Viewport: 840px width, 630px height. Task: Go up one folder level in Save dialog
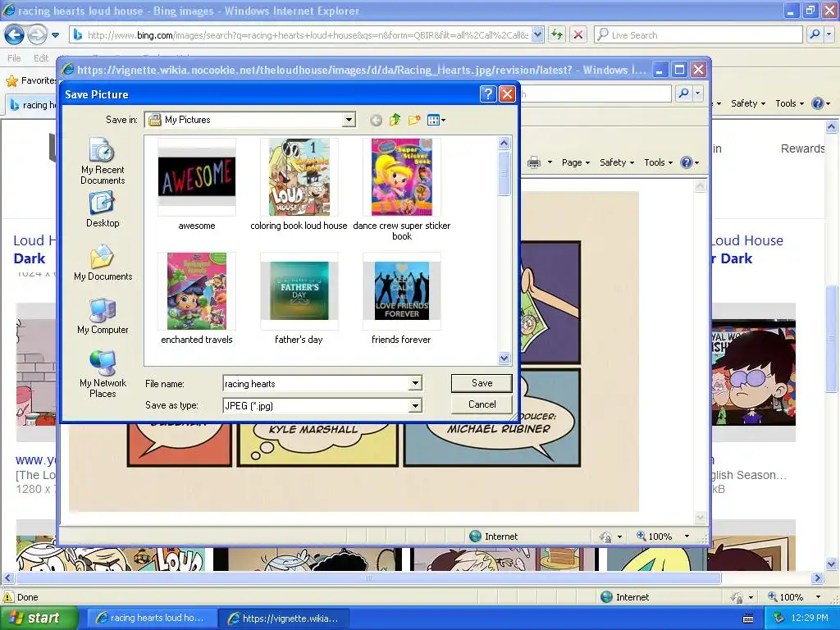coord(395,120)
